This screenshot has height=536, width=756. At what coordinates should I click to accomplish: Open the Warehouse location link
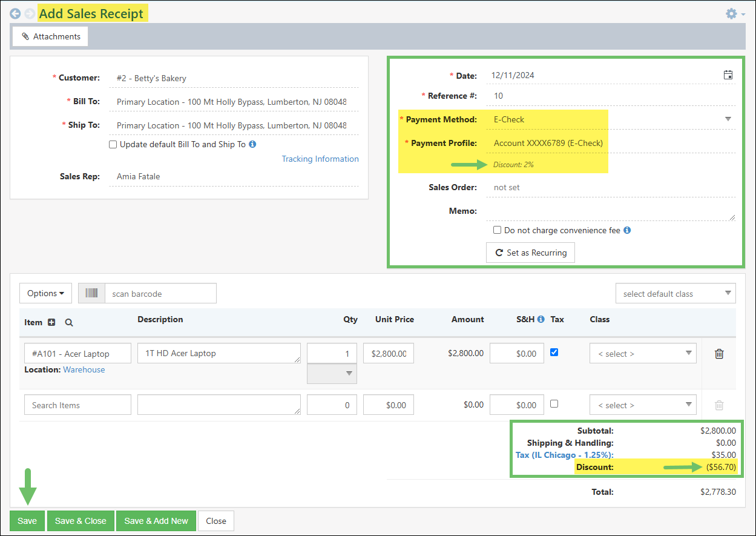[84, 369]
